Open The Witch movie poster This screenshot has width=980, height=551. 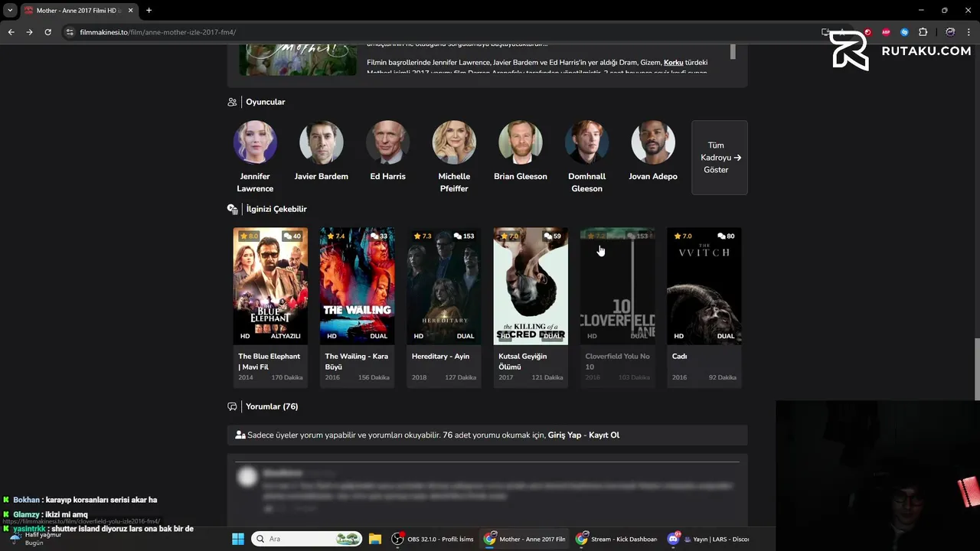tap(704, 286)
